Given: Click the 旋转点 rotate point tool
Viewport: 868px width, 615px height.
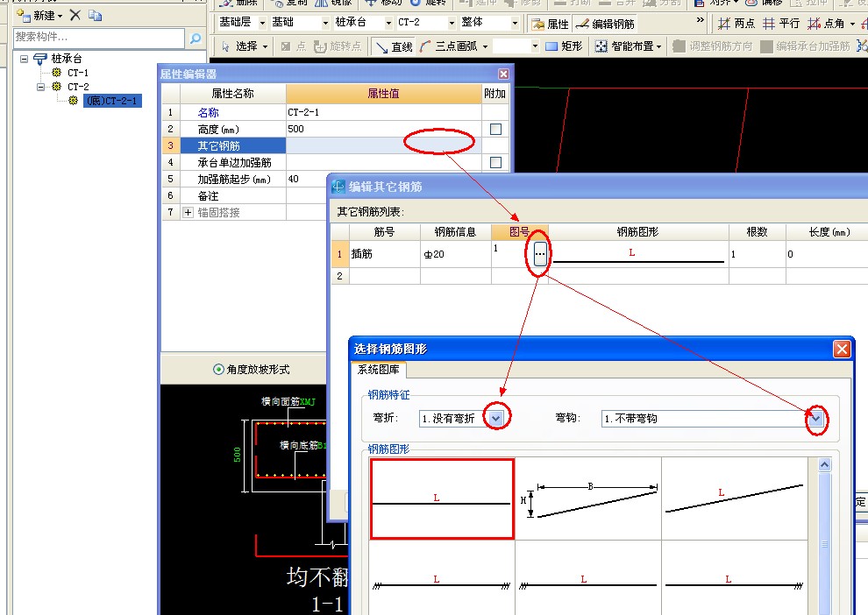Looking at the screenshot, I should pyautogui.click(x=338, y=46).
